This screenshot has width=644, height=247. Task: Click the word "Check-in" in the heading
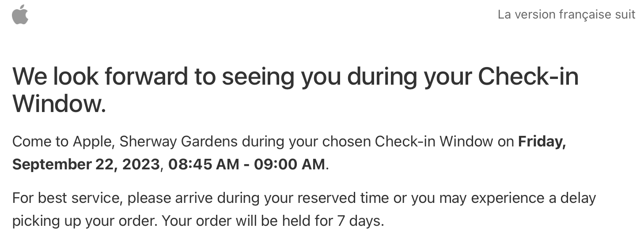click(528, 77)
